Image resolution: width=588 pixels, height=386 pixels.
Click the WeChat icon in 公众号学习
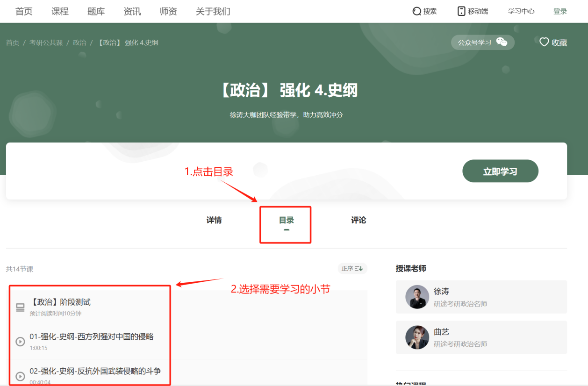[x=502, y=42]
